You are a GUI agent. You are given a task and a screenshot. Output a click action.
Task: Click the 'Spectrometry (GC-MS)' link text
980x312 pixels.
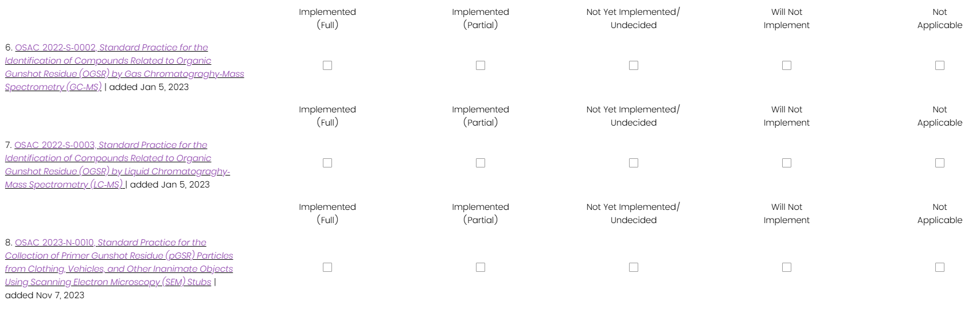point(53,87)
